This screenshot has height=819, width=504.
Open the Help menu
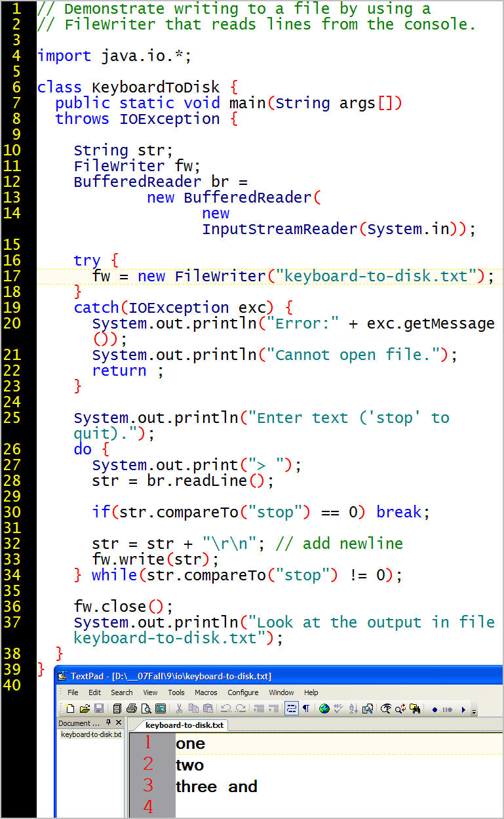point(311,692)
